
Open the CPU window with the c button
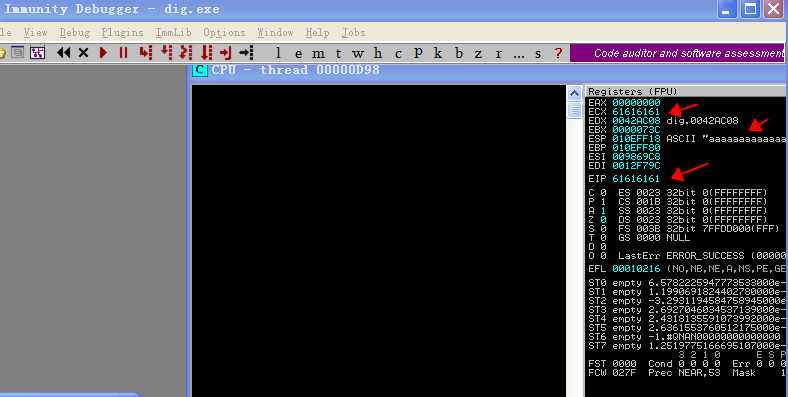tap(398, 53)
